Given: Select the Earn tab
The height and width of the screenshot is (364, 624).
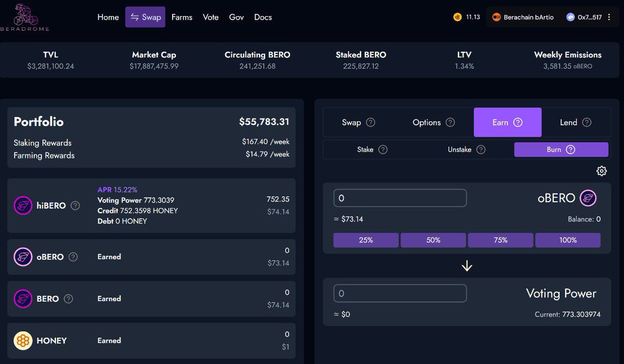Looking at the screenshot, I should click(508, 122).
